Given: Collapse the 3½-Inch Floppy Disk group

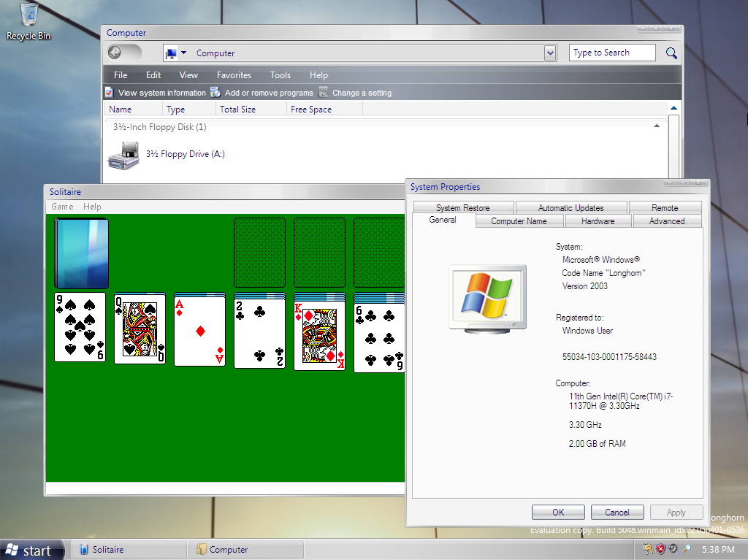Looking at the screenshot, I should click(657, 126).
